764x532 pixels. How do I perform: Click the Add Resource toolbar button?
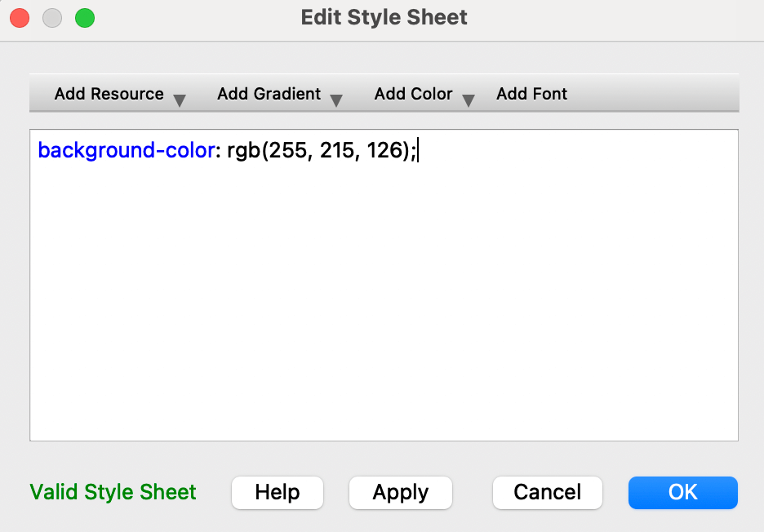tap(109, 94)
